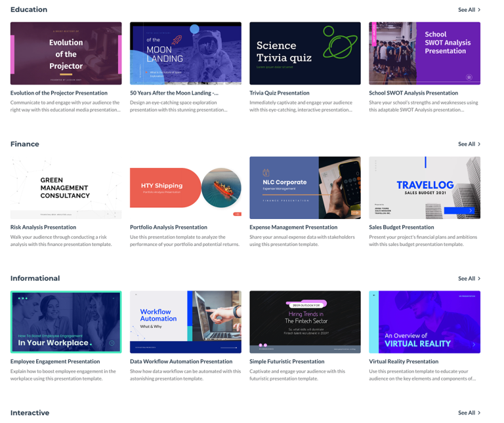Select HTY Shipping template thumbnail
504x423 pixels.
pos(186,188)
